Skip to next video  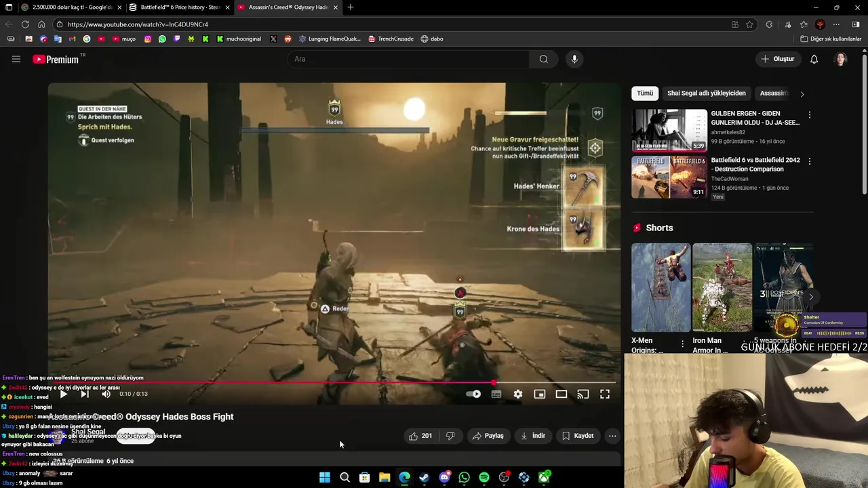pyautogui.click(x=85, y=394)
